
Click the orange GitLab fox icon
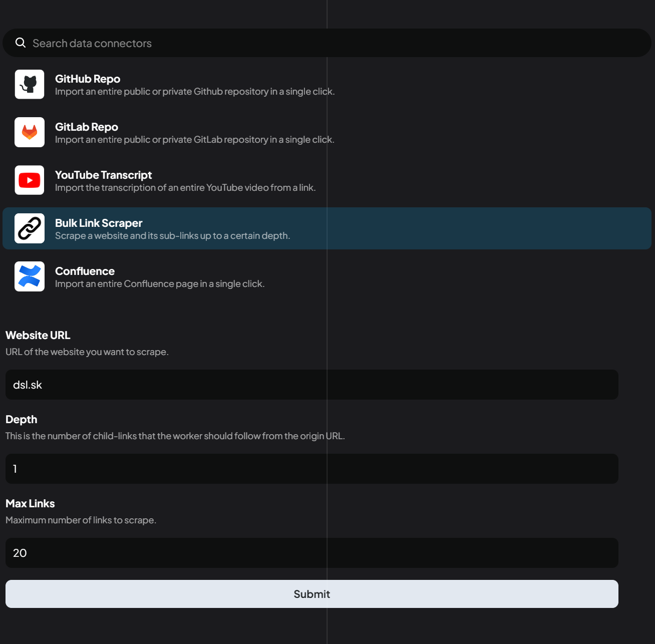(30, 132)
